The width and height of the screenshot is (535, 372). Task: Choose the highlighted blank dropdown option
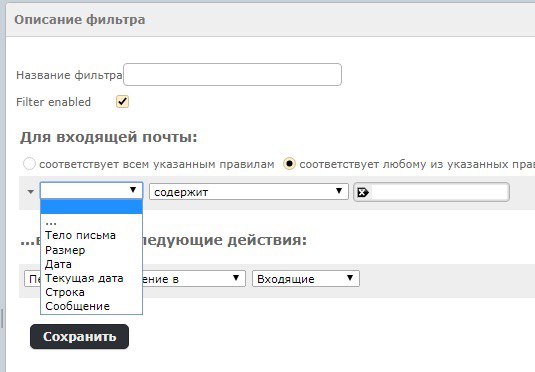click(x=91, y=207)
